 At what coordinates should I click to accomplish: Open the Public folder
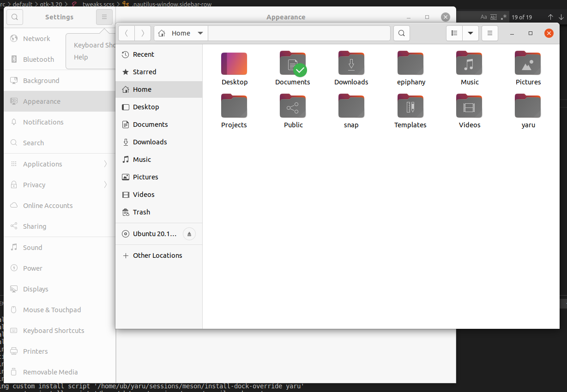(x=293, y=107)
